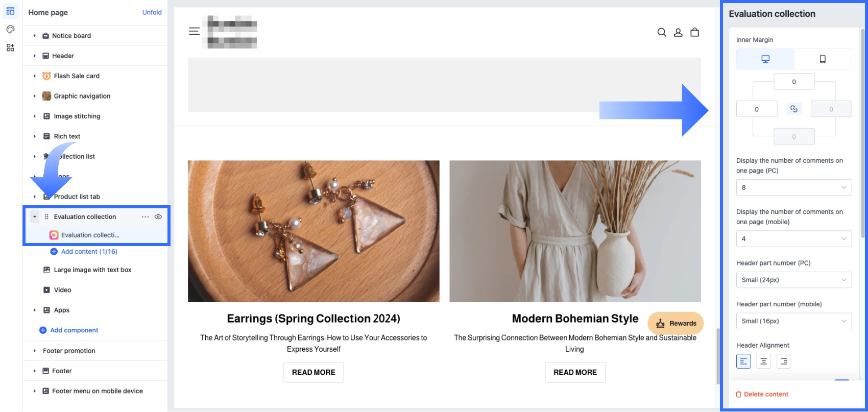Click READ MORE under Earrings article

tap(314, 373)
